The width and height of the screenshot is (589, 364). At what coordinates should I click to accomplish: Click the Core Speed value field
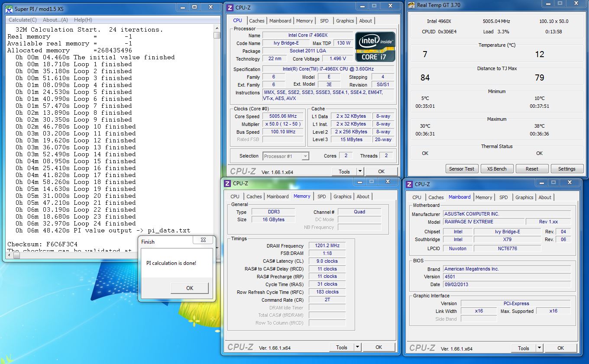pyautogui.click(x=283, y=116)
